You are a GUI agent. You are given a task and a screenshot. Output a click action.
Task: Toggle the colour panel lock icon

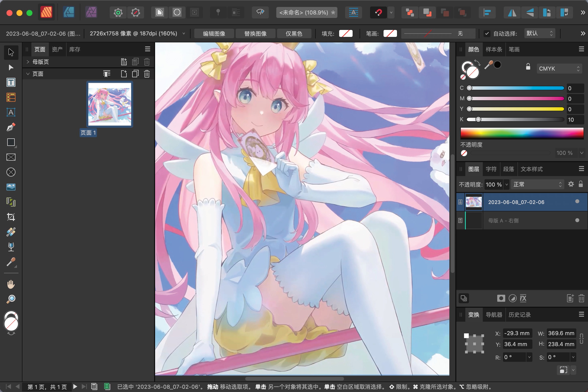(x=528, y=67)
